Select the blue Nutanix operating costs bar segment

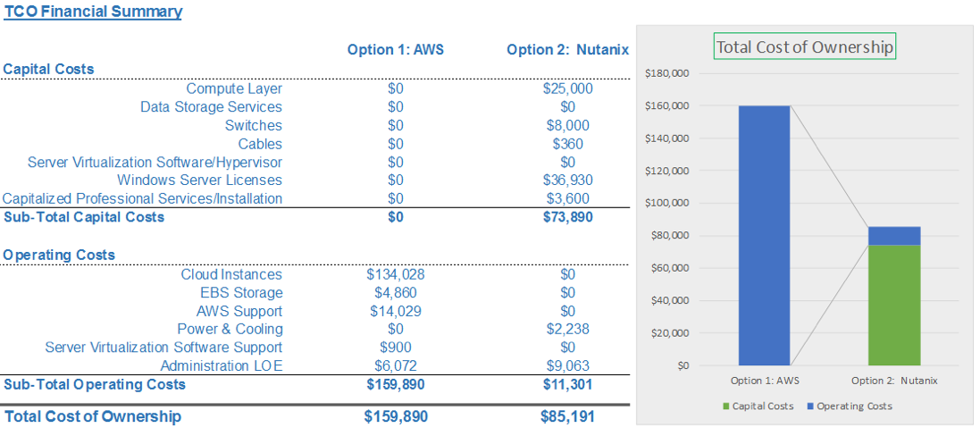click(x=894, y=236)
